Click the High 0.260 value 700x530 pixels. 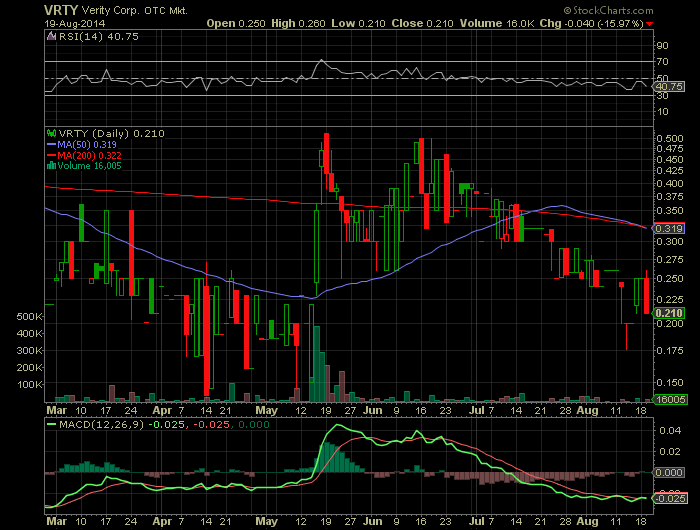tap(298, 23)
